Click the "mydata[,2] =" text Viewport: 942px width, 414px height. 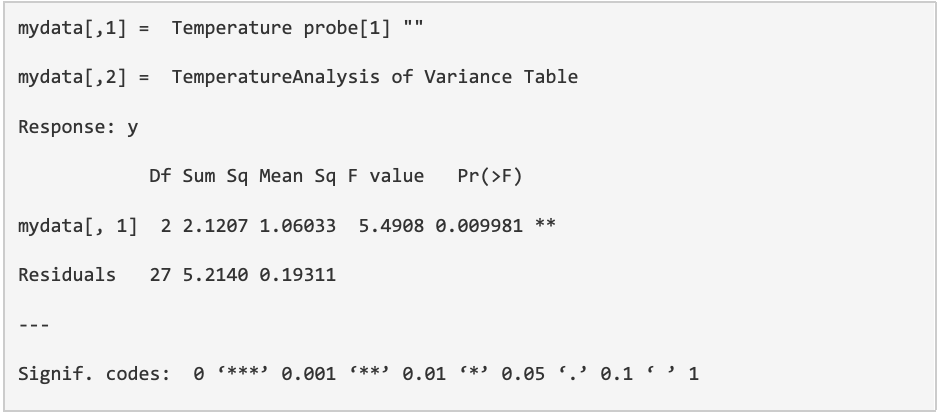tap(84, 77)
